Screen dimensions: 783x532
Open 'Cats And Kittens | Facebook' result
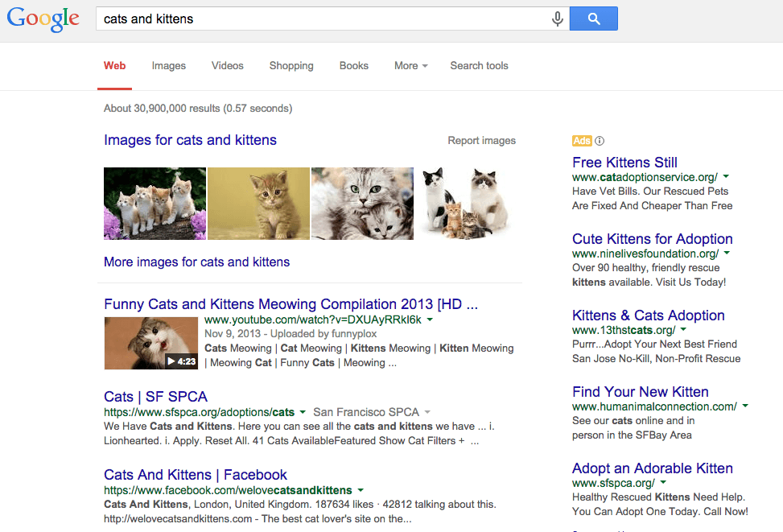pos(196,475)
